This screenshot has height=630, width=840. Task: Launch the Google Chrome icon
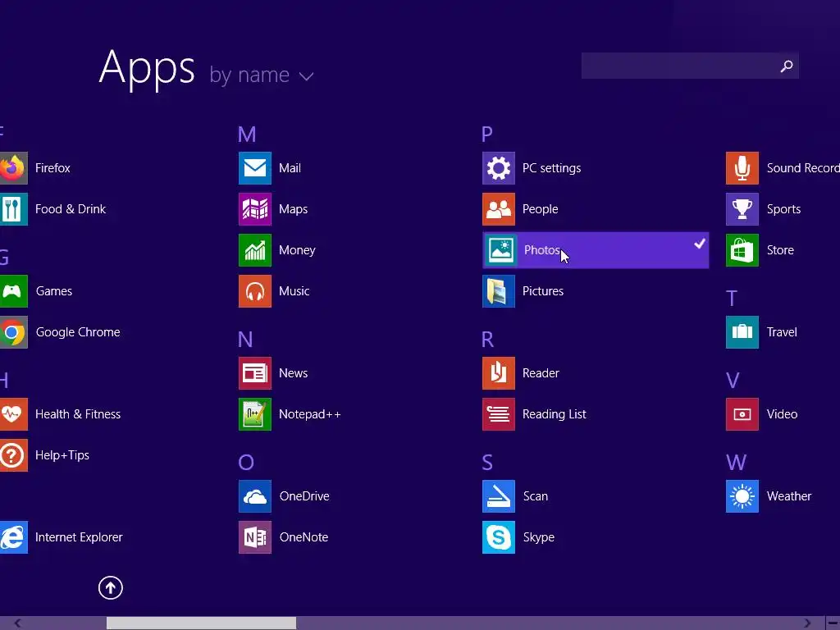coord(13,332)
